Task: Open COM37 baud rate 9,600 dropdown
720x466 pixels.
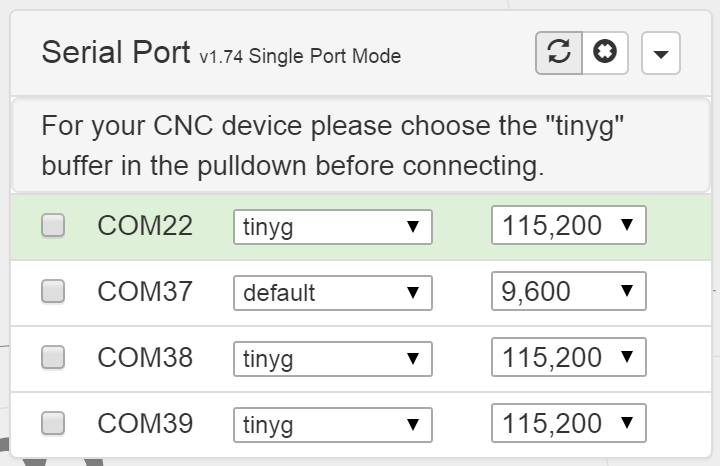Action: 568,291
